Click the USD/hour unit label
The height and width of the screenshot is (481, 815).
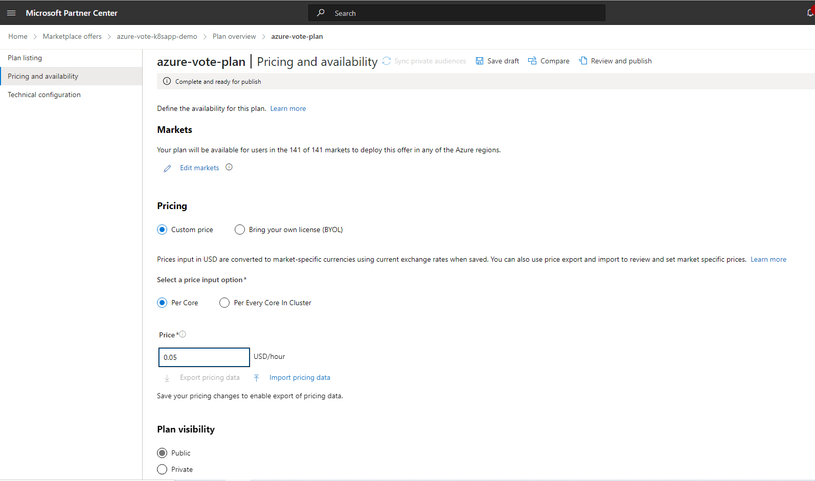269,357
